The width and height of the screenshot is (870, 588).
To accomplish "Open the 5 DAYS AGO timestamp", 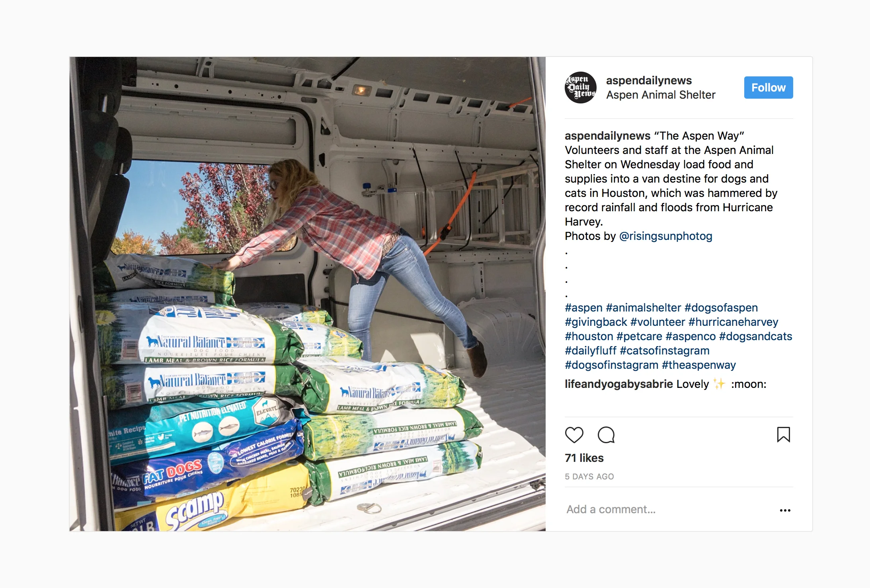I will tap(589, 477).
